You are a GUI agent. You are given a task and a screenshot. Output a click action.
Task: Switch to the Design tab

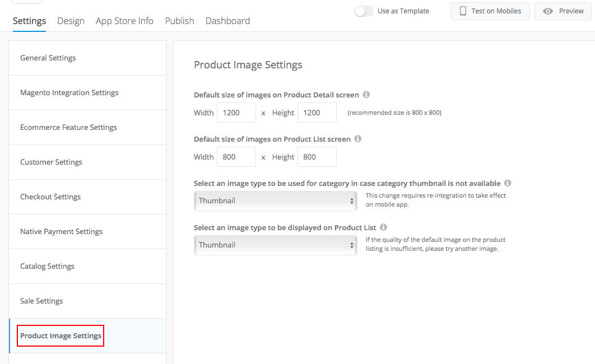coord(71,21)
